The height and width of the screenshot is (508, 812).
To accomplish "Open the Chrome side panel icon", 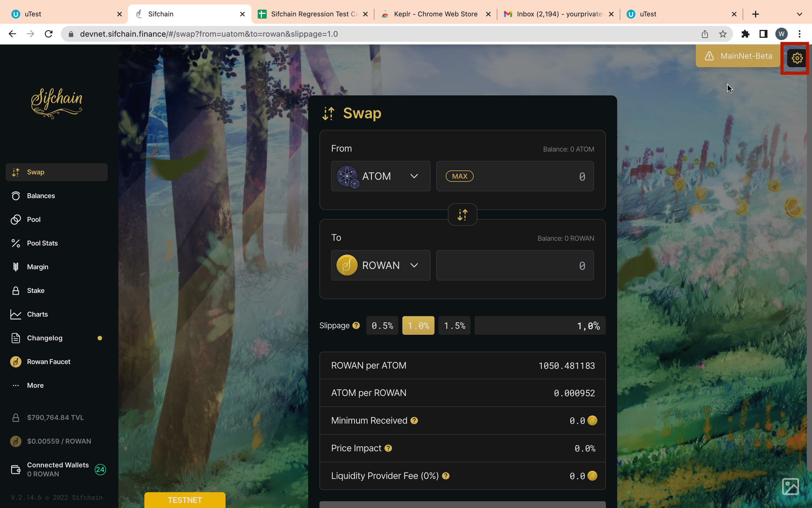I will click(763, 34).
